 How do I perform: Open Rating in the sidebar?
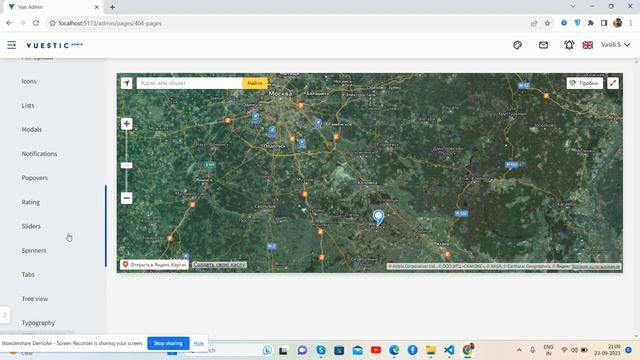coord(31,202)
